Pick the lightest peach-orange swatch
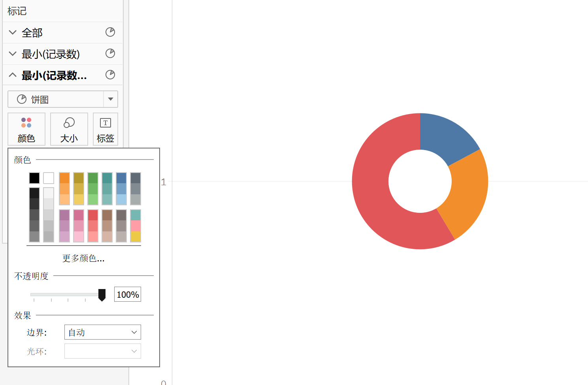Screen dimensions: 588x385 (64, 199)
